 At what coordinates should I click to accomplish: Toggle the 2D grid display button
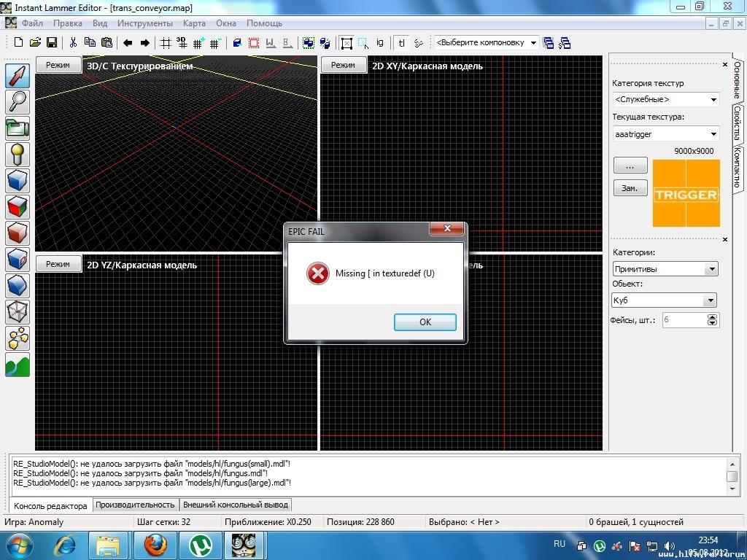166,43
